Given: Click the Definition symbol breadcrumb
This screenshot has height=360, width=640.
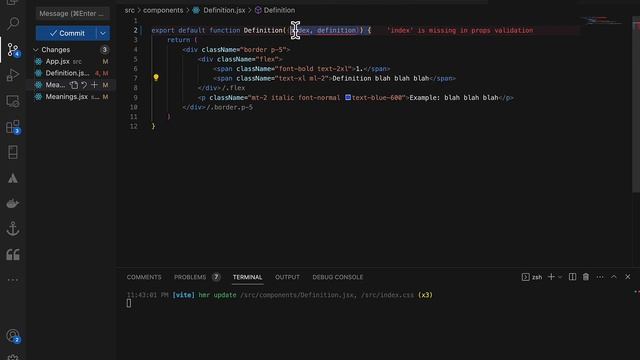Looking at the screenshot, I should click(x=279, y=10).
